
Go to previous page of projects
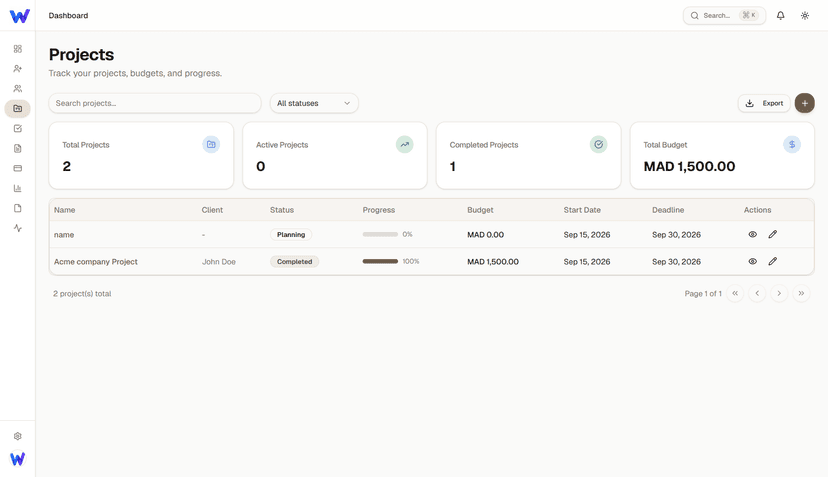click(x=757, y=293)
